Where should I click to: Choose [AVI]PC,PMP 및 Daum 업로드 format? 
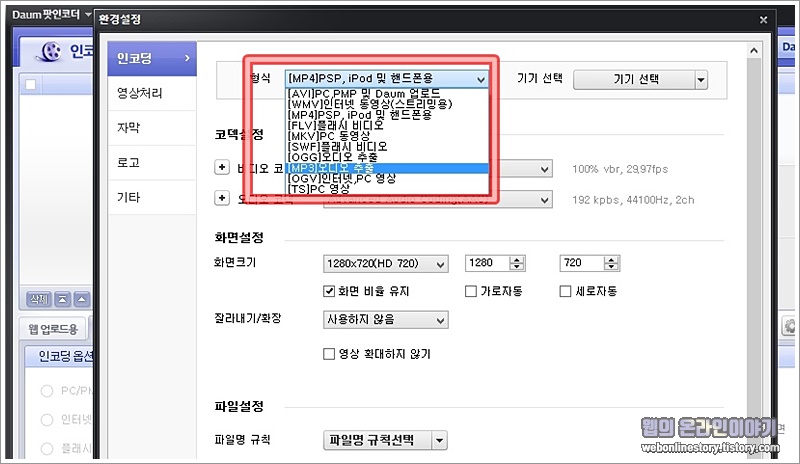[386, 94]
